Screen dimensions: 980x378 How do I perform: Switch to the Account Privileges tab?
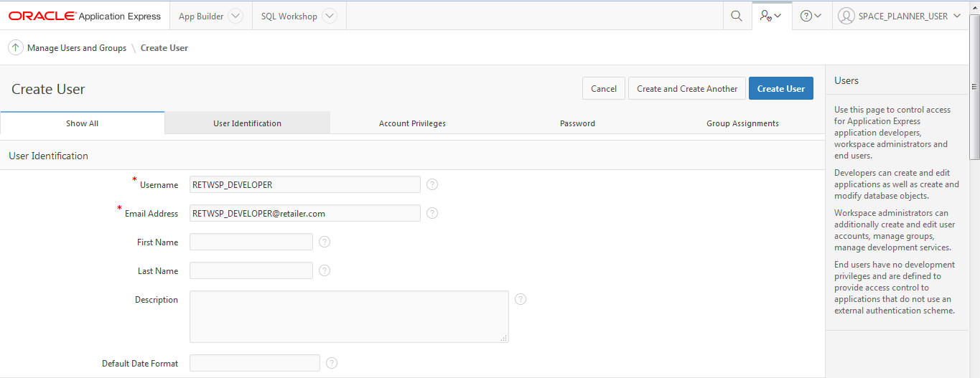[x=412, y=123]
